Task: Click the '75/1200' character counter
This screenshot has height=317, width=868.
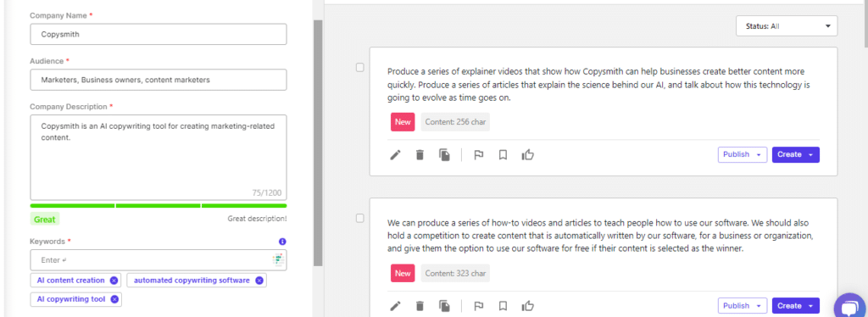Action: 267,193
